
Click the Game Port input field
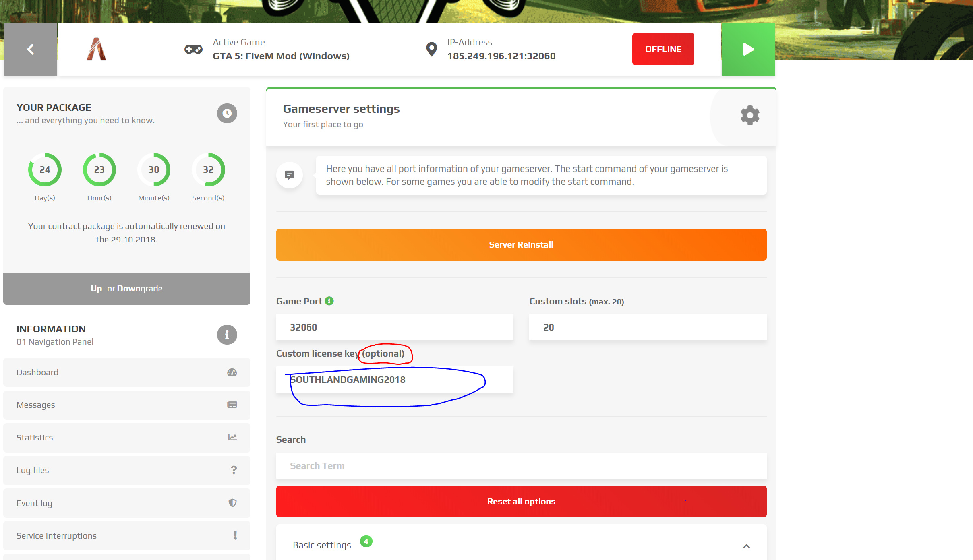tap(395, 327)
